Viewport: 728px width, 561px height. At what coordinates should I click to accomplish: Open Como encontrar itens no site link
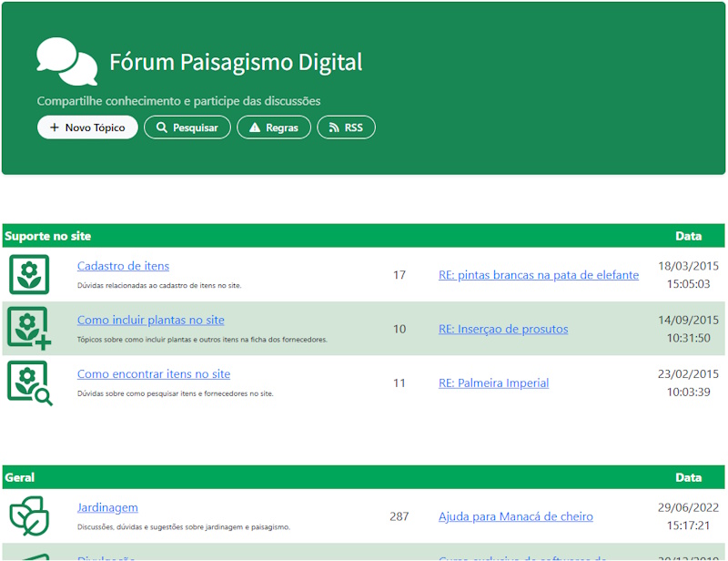click(x=154, y=373)
